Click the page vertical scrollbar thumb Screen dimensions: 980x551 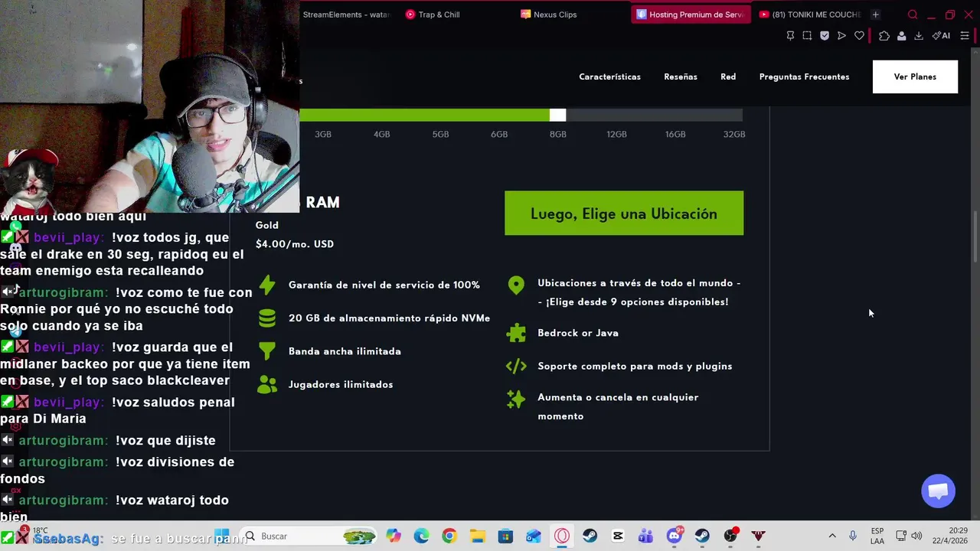975,238
